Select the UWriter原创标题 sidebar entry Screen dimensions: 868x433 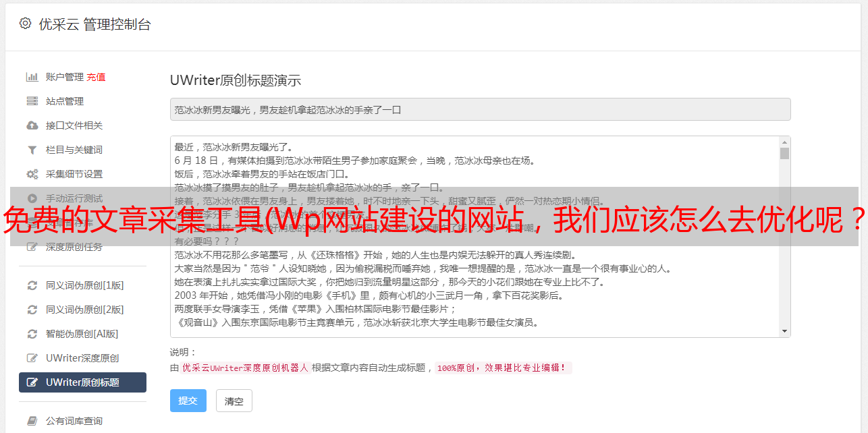[x=82, y=382]
